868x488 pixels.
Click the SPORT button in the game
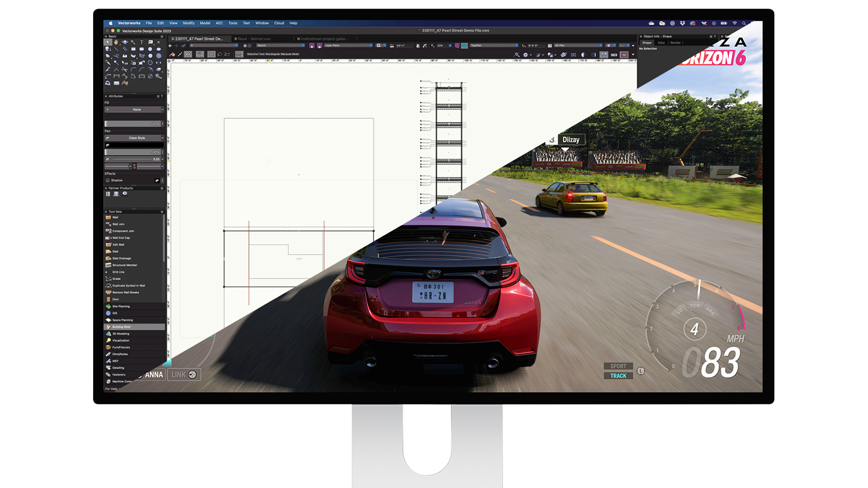coord(618,366)
